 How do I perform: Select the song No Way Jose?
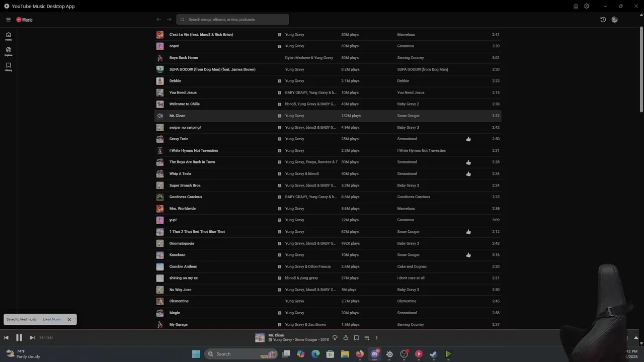(x=180, y=290)
